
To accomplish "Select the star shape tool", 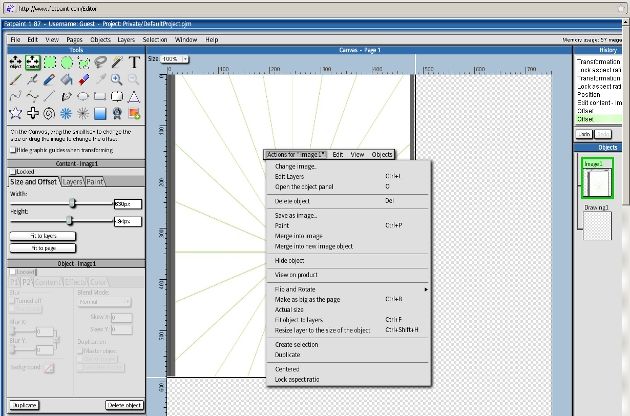I will tap(15, 113).
